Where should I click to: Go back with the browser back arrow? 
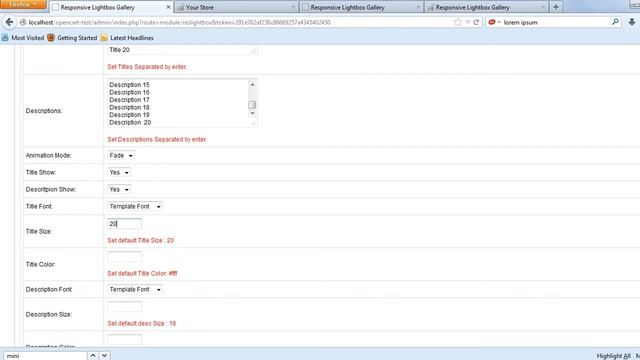point(9,22)
